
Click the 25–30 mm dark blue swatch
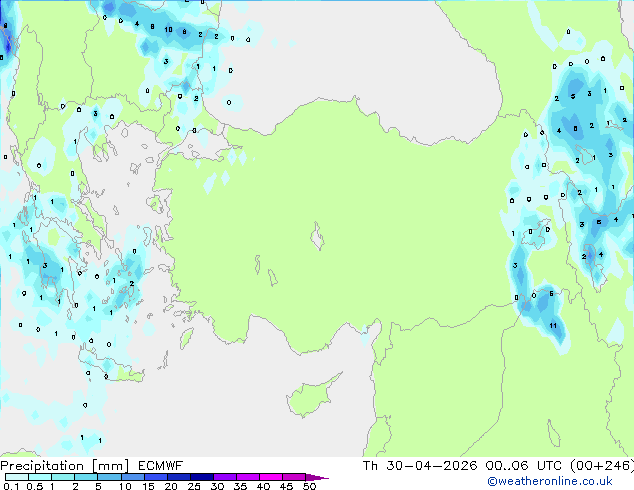click(x=201, y=477)
